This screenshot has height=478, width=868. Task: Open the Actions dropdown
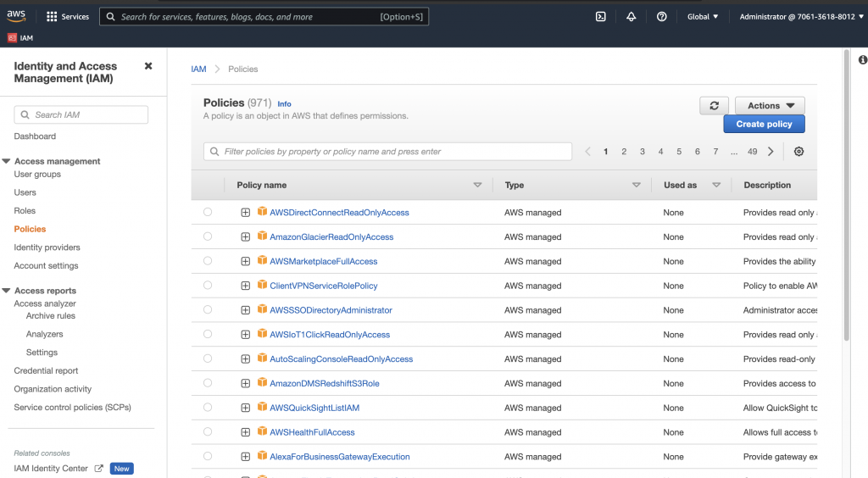(x=770, y=105)
